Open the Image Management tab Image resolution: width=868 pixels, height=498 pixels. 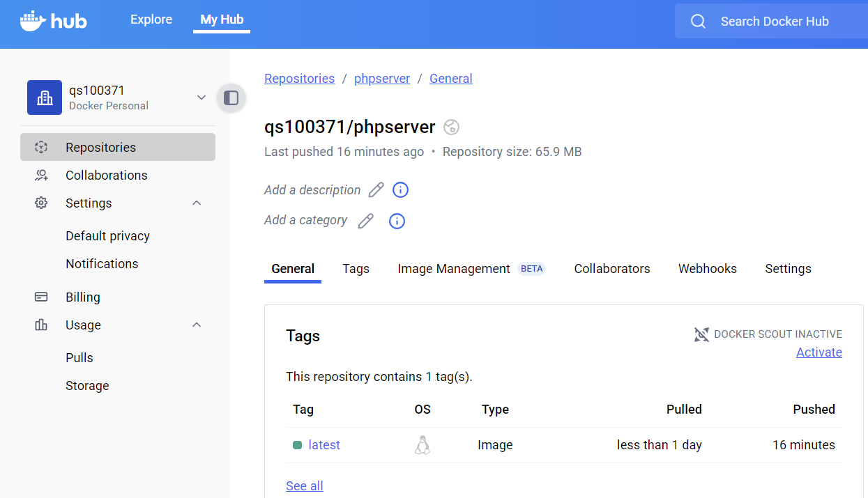[454, 269]
